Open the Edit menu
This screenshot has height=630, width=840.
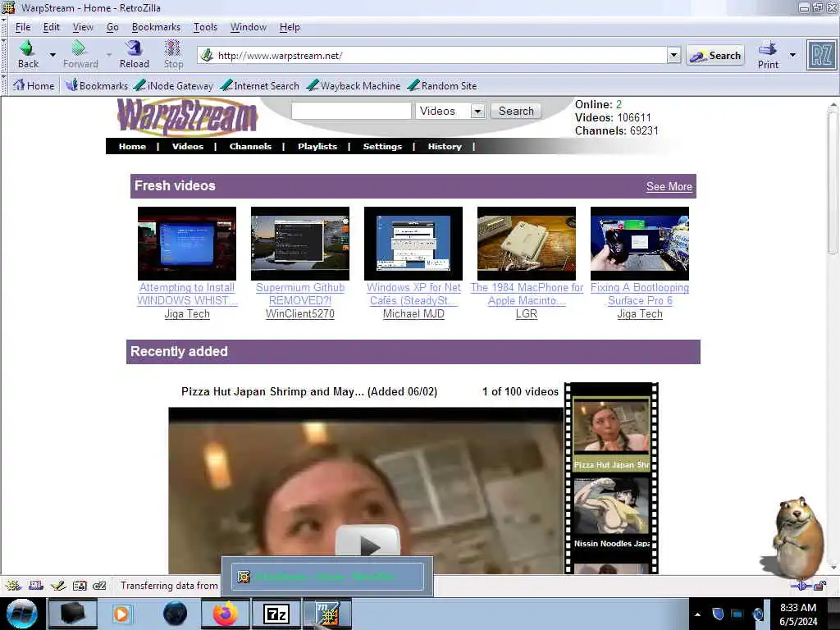point(52,27)
